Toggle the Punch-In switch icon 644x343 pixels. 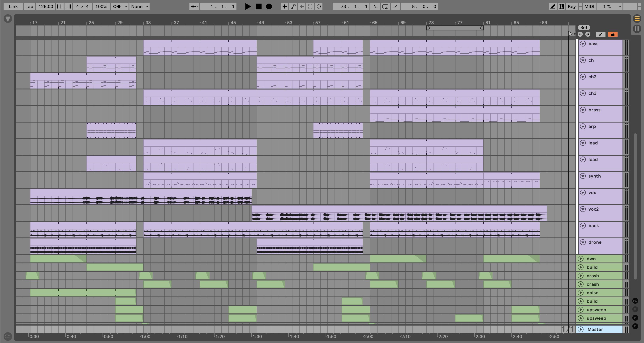click(x=375, y=6)
